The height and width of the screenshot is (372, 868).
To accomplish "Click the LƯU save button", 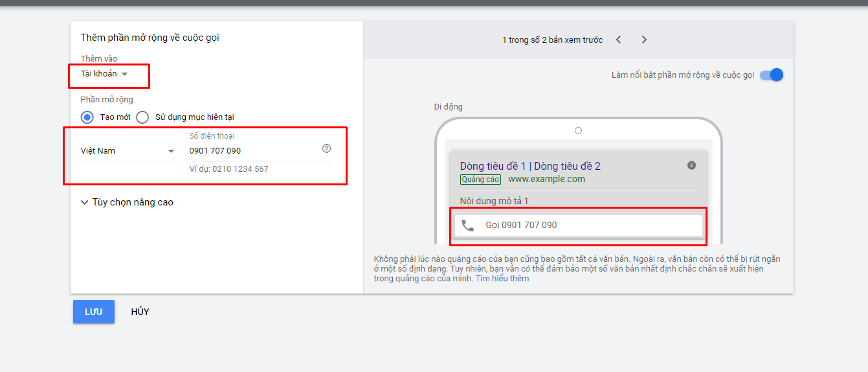I will [x=94, y=312].
